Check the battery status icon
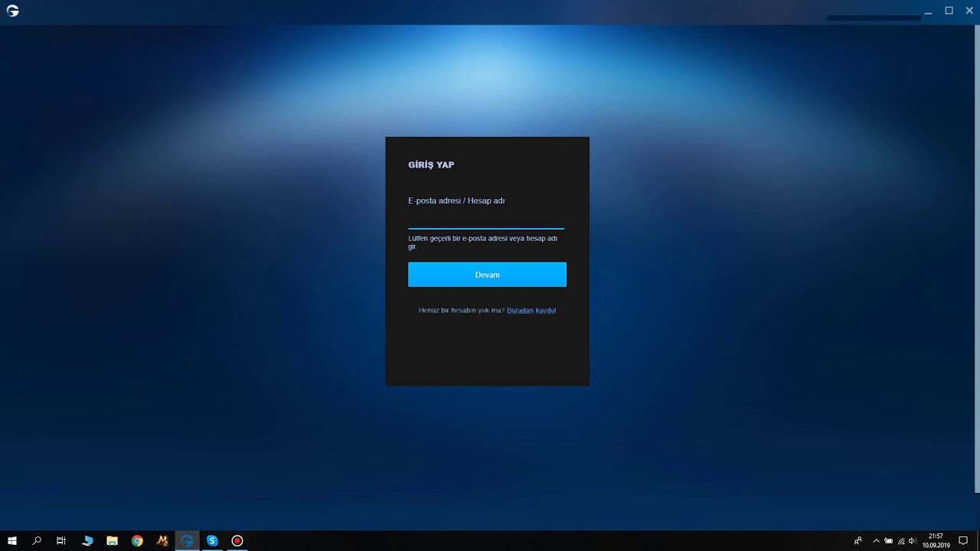Screen dimensions: 980x551 [888, 541]
